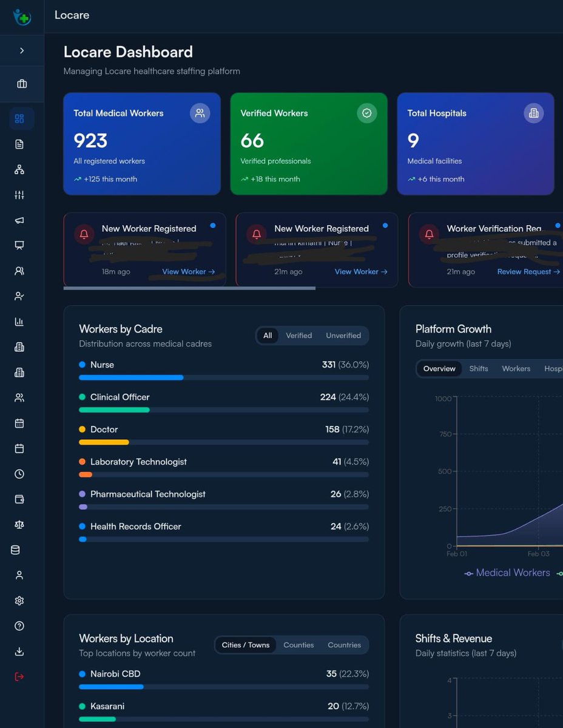Click the scrollbar beneath the notification cards
Viewport: 563px width, 728px height.
pyautogui.click(x=189, y=288)
